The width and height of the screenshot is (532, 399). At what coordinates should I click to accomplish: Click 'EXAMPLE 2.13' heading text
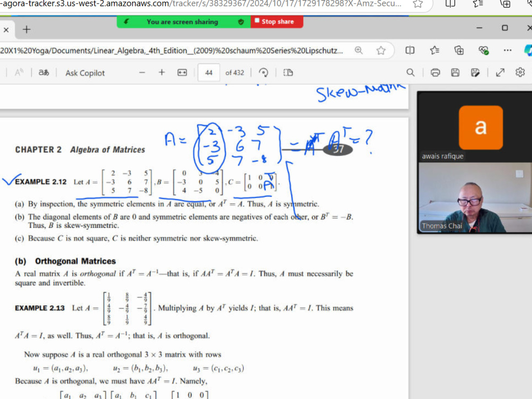(x=40, y=308)
